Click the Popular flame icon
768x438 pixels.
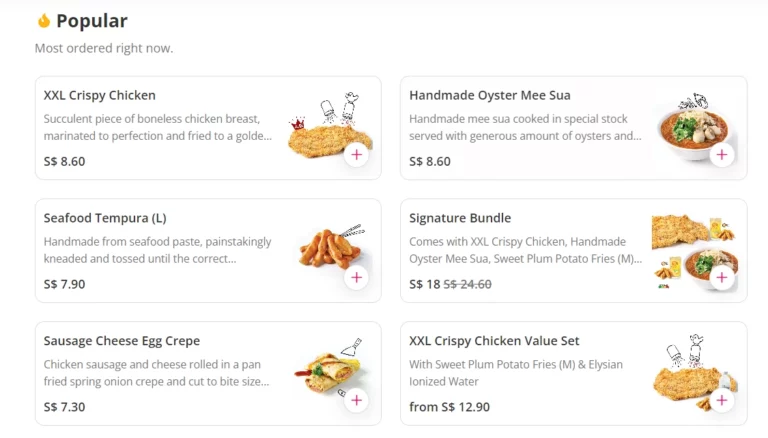tap(44, 21)
